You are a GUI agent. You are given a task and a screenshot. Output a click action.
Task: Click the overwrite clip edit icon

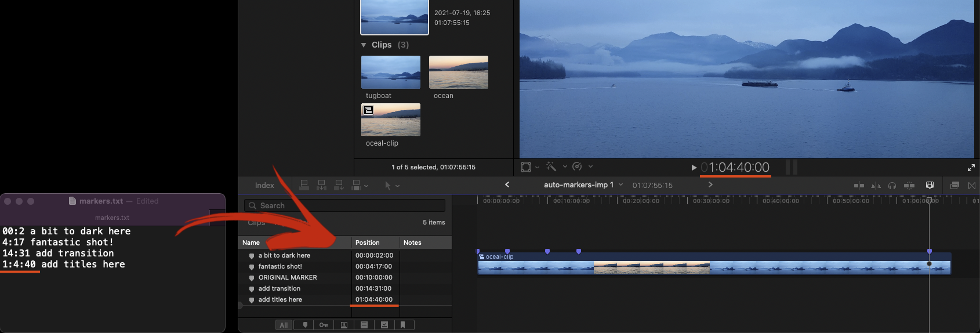[357, 185]
